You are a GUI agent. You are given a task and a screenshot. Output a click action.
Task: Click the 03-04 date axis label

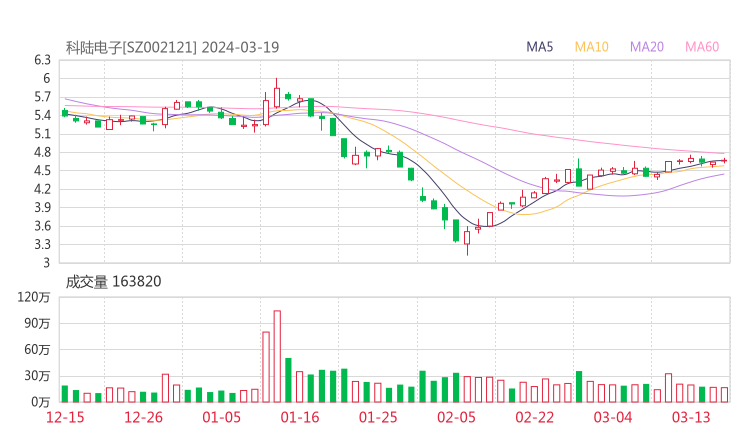[613, 417]
